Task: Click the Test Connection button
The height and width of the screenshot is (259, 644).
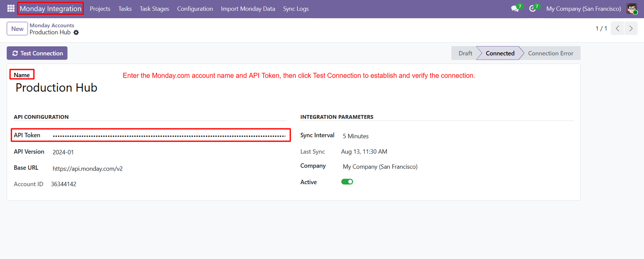Action: click(37, 53)
